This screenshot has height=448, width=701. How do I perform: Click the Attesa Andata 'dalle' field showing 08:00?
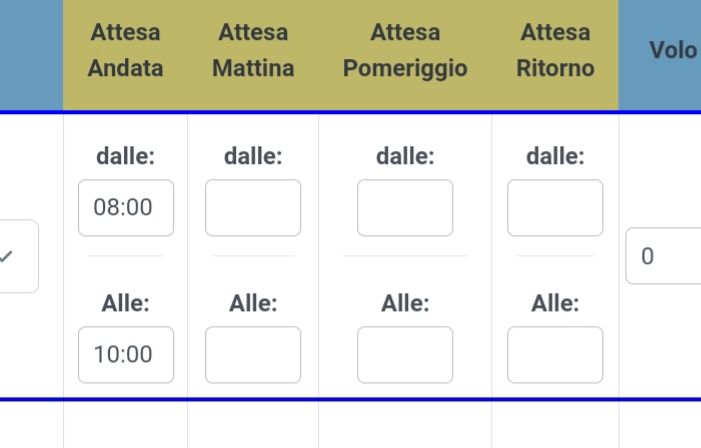pos(126,208)
